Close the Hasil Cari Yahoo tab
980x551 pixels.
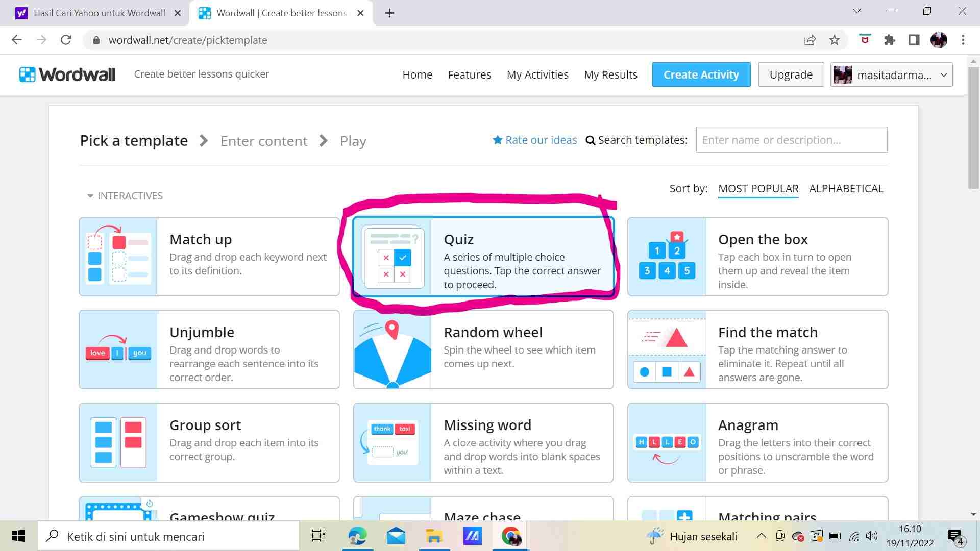pyautogui.click(x=178, y=13)
